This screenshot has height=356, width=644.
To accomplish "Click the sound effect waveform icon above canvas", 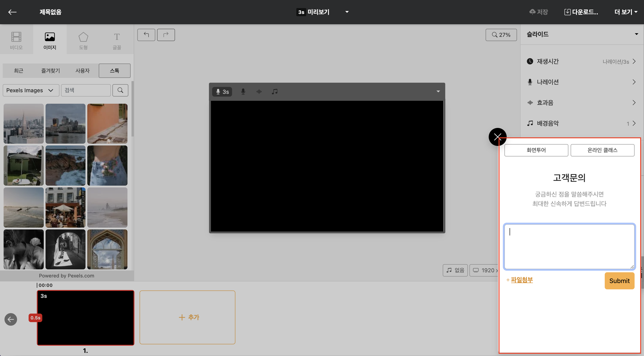I will coord(259,92).
